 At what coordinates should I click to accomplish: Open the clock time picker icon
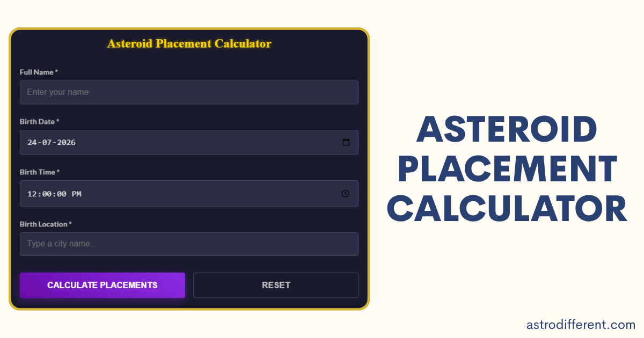[x=345, y=194]
